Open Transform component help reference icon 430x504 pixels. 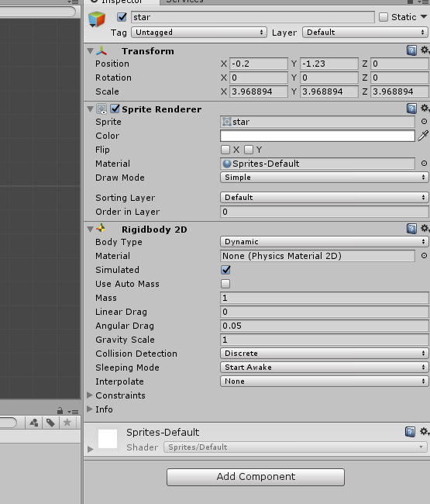coord(411,50)
